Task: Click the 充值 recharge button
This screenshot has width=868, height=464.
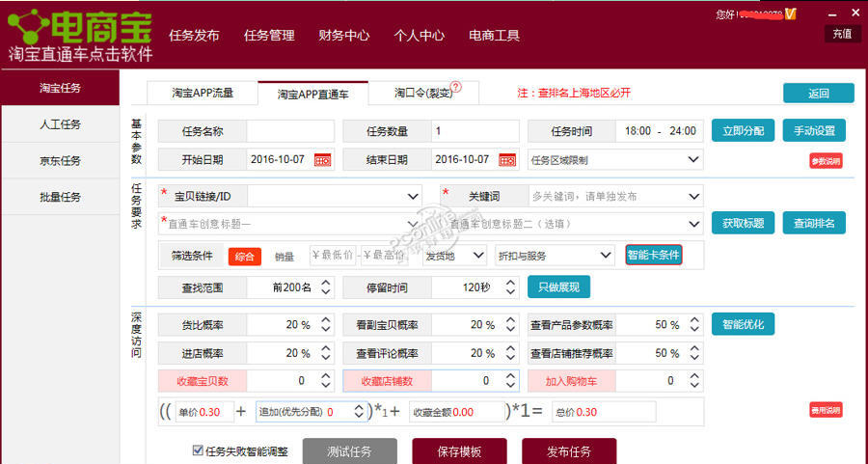Action: click(x=842, y=34)
